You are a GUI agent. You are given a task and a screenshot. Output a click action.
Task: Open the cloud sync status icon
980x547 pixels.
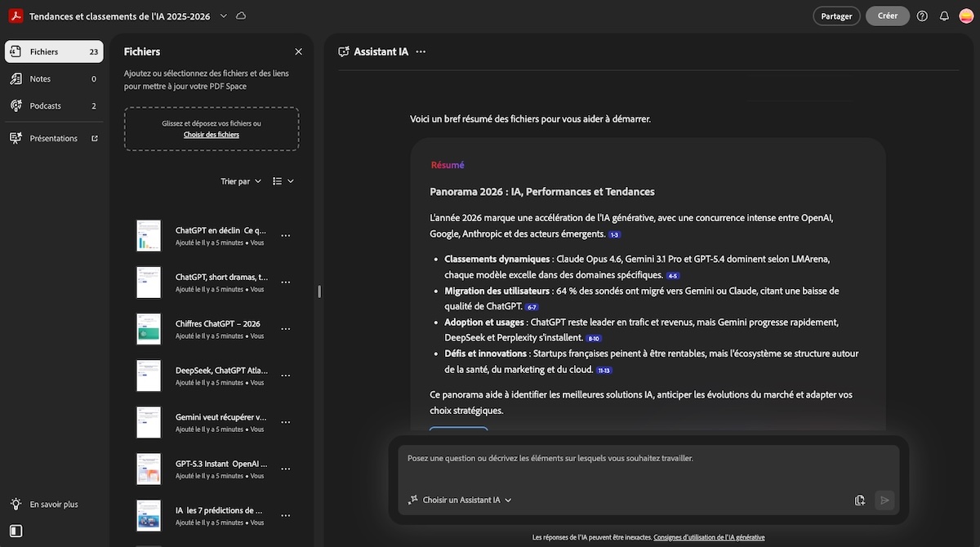[x=240, y=16]
